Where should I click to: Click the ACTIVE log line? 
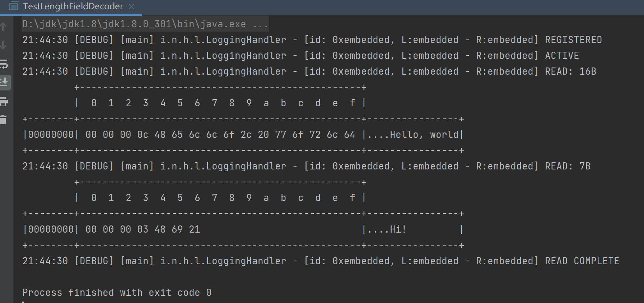tap(300, 56)
